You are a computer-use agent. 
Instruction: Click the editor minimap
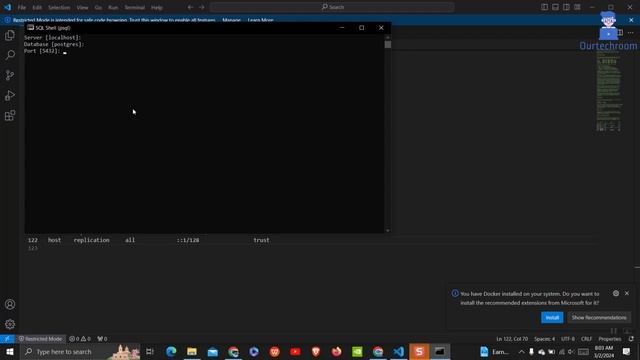(609, 91)
